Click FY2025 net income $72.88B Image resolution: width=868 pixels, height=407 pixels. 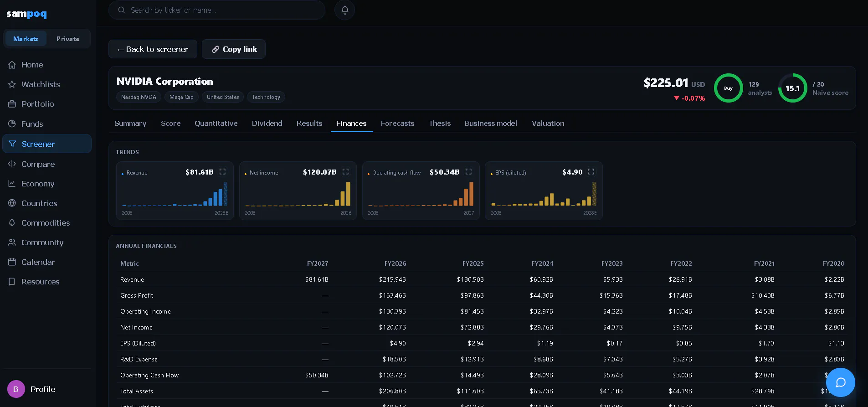point(472,327)
